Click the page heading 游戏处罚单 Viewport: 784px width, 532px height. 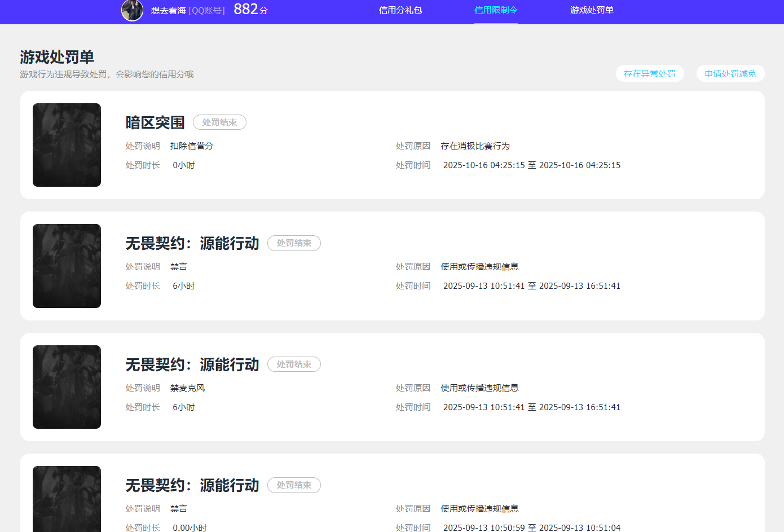[57, 56]
